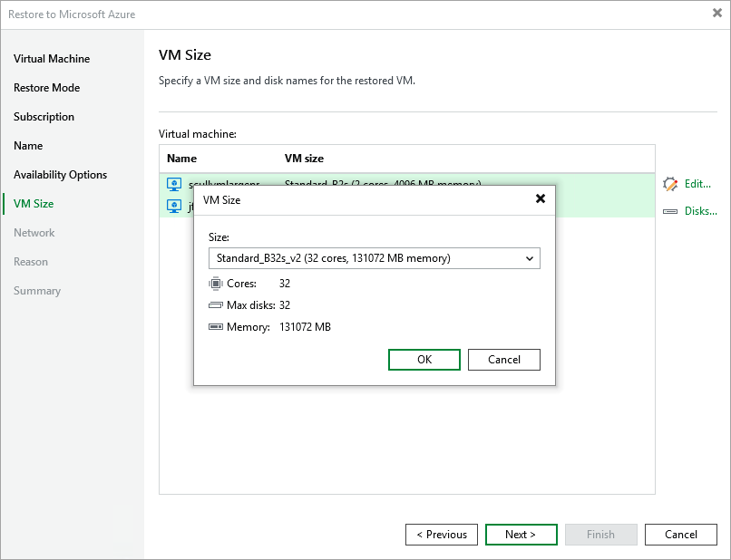The image size is (731, 560).
Task: Switch to Availability Options step
Action: [x=60, y=175]
